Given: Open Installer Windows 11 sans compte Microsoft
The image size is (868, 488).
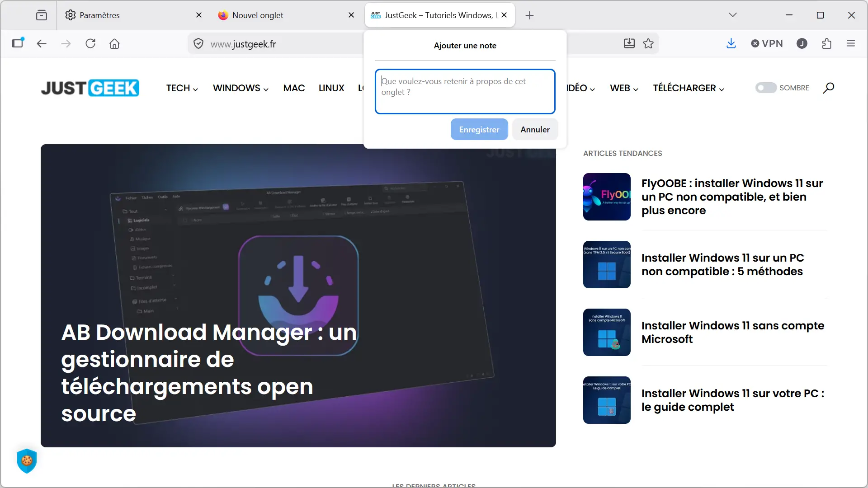Looking at the screenshot, I should click(x=733, y=333).
